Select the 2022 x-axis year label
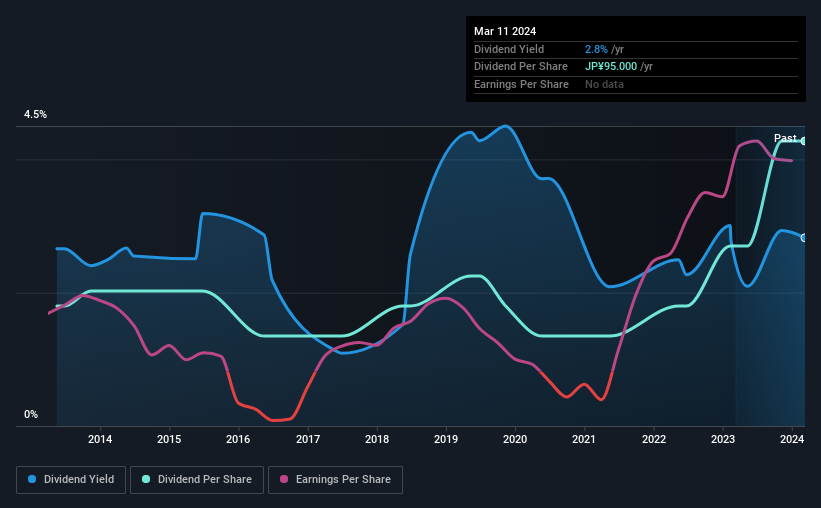 (x=654, y=439)
